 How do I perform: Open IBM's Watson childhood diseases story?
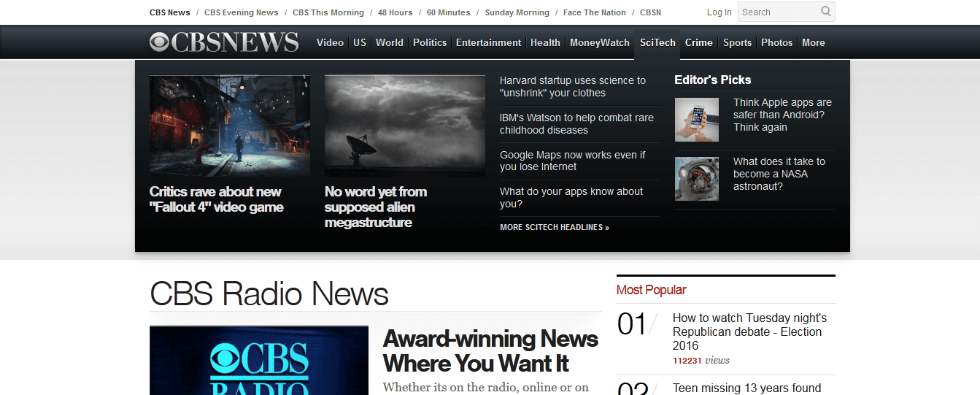pos(576,124)
